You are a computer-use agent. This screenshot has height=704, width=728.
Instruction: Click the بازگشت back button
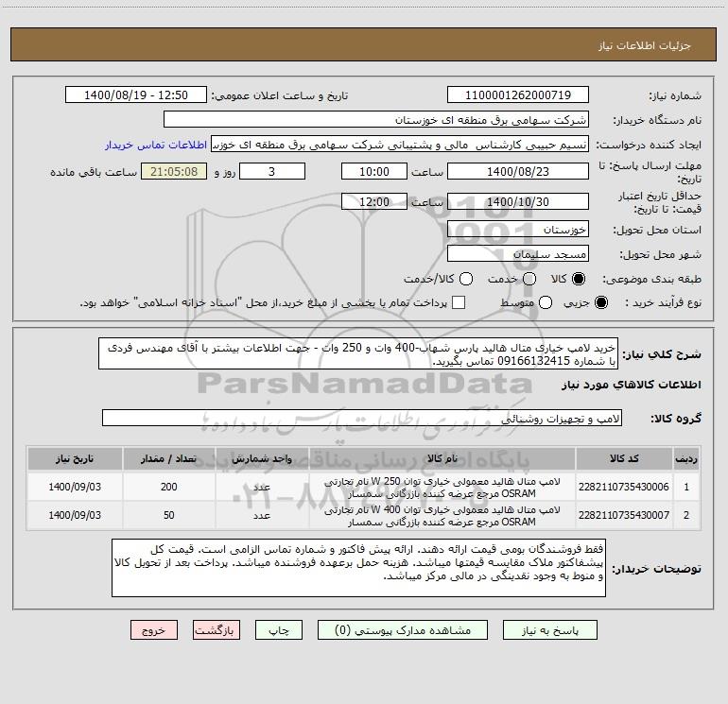217,630
